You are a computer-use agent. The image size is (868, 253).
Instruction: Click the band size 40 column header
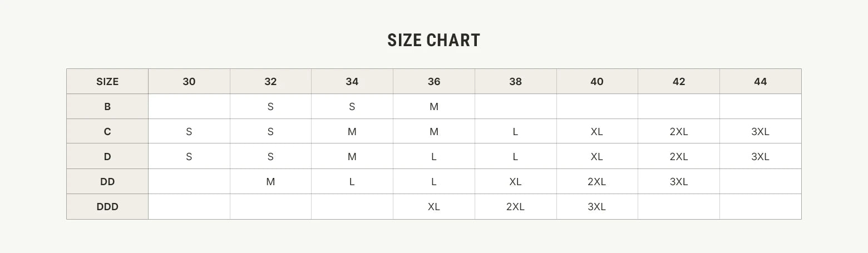(597, 81)
